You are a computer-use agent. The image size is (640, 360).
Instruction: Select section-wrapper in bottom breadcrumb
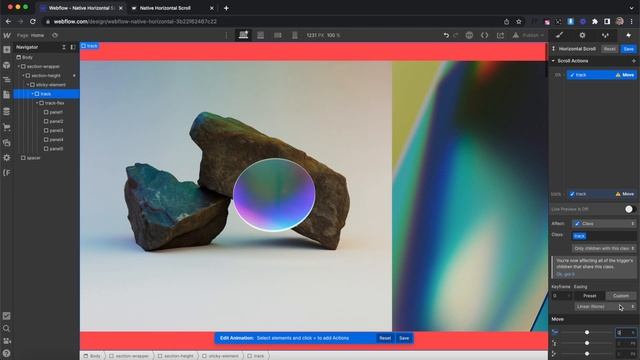tap(130, 356)
